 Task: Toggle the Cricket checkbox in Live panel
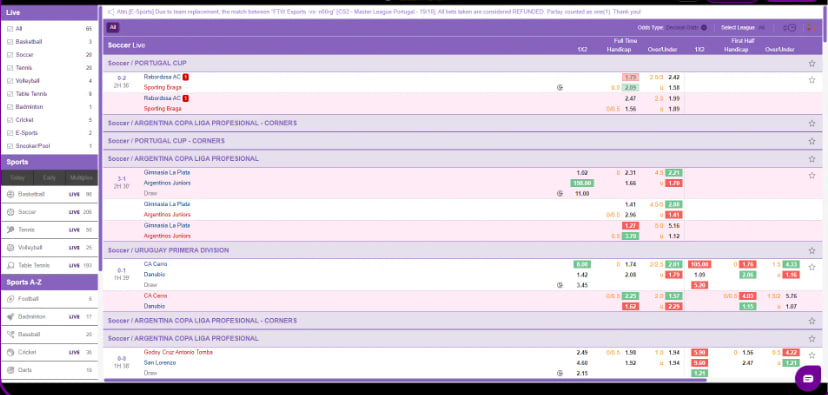click(x=10, y=120)
